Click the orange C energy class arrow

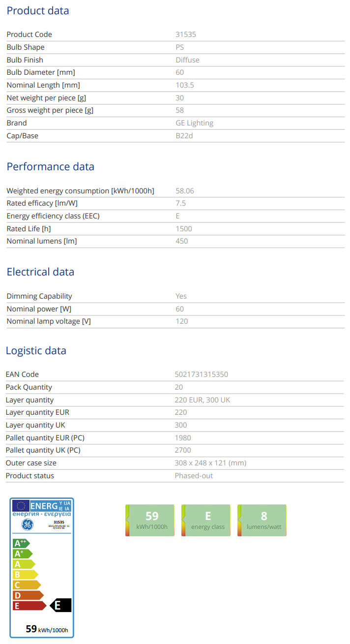27,585
